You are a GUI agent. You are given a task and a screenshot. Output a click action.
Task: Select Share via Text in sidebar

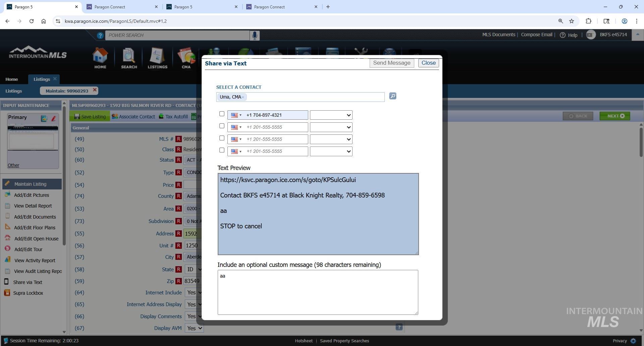coord(28,282)
